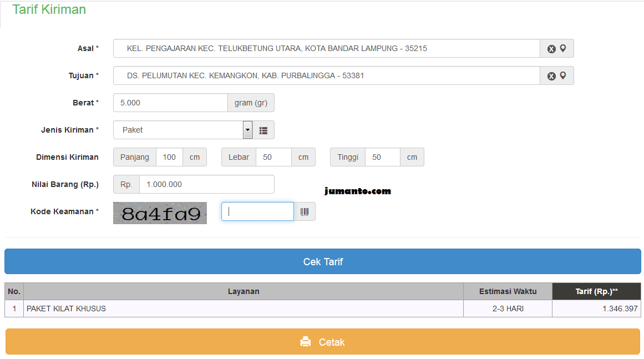Click the map pin icon beside Asal
This screenshot has width=644, height=359.
pos(563,48)
